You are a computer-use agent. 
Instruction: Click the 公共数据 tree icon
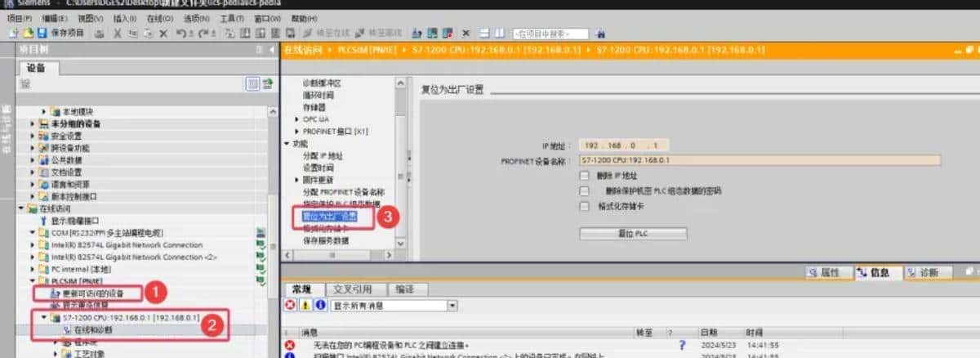[44, 160]
